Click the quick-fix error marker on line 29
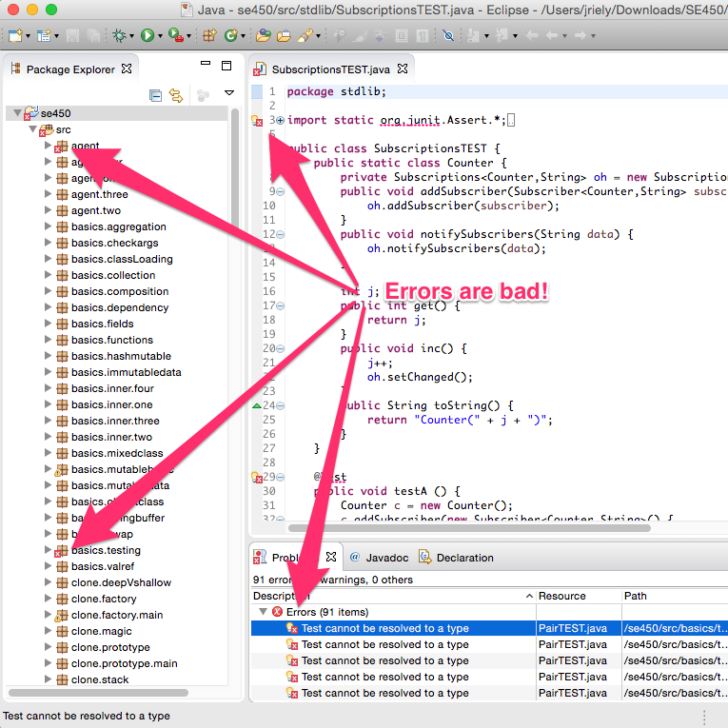 coord(256,477)
